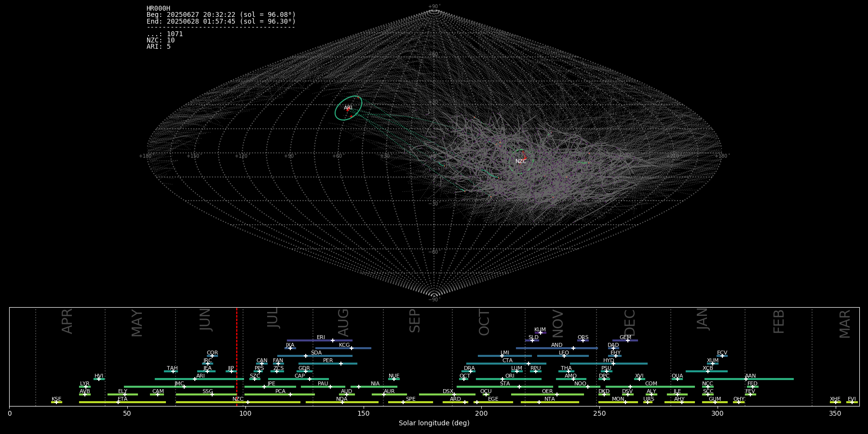This screenshot has height=434, width=868.
Task: Click the NTA shower bar label
Action: pos(550,399)
